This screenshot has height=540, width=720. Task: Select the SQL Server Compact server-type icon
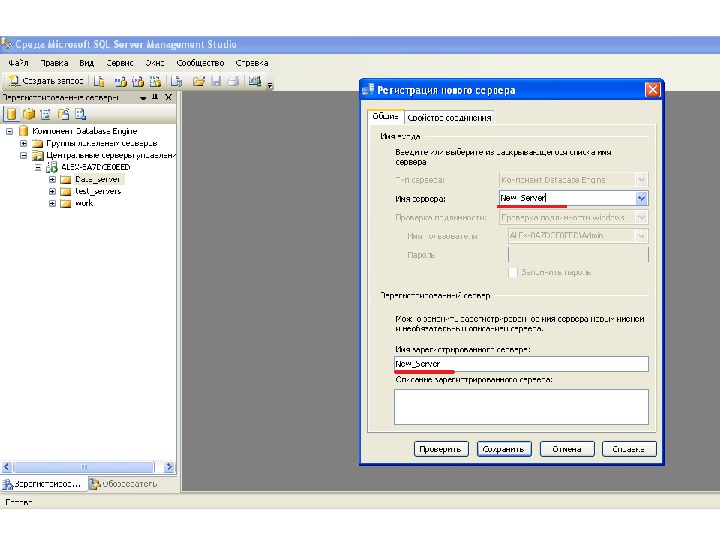coord(63,114)
